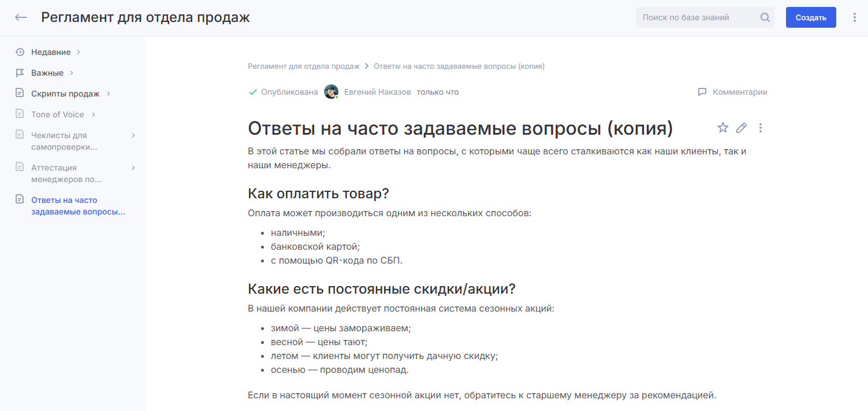Viewport: 868px width, 411px height.
Task: Click the pencil edit icon
Action: tap(742, 128)
